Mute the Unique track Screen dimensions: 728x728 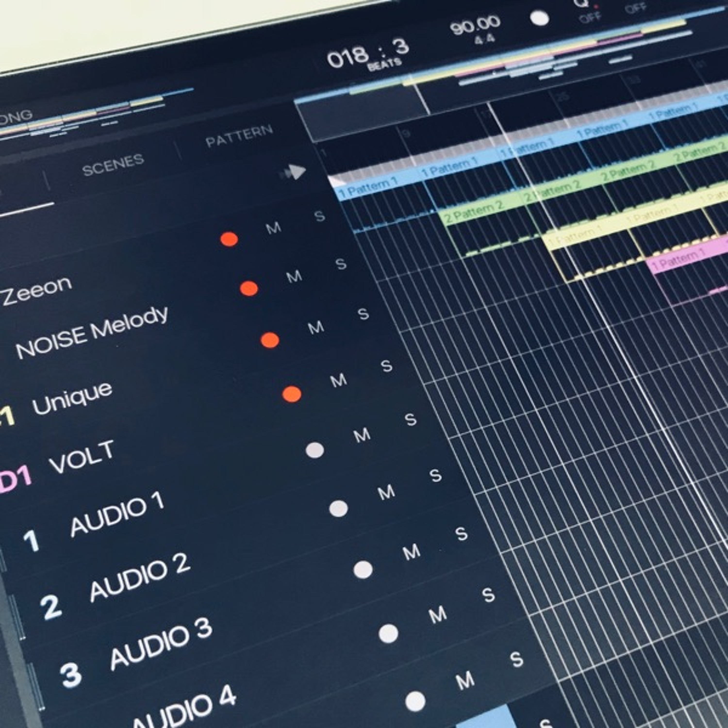(x=316, y=327)
